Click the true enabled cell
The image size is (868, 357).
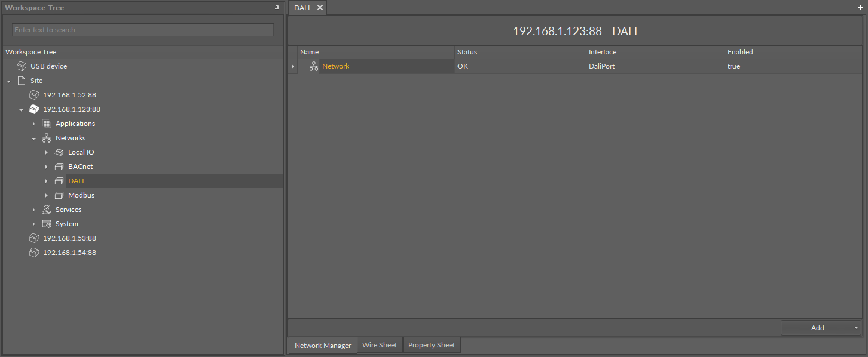click(793, 66)
